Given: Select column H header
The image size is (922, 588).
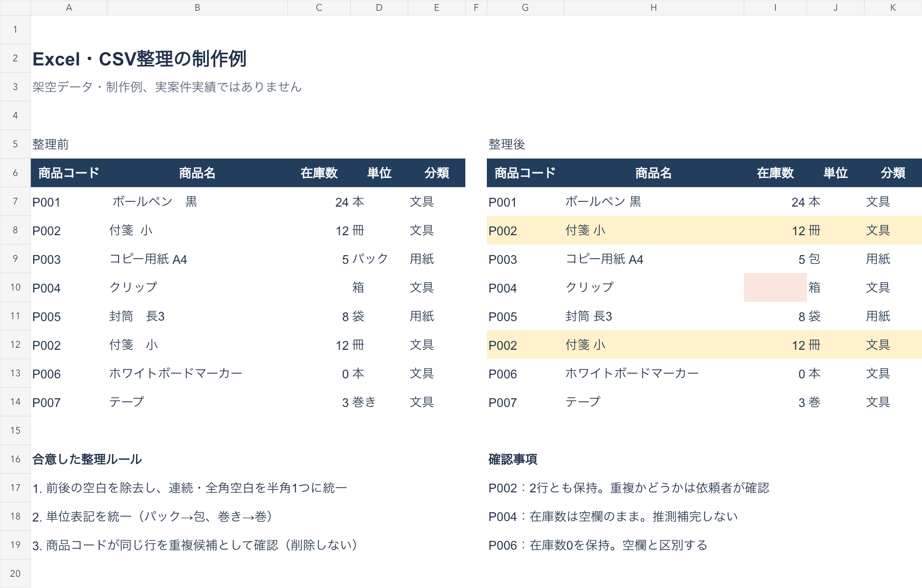Looking at the screenshot, I should tap(654, 8).
